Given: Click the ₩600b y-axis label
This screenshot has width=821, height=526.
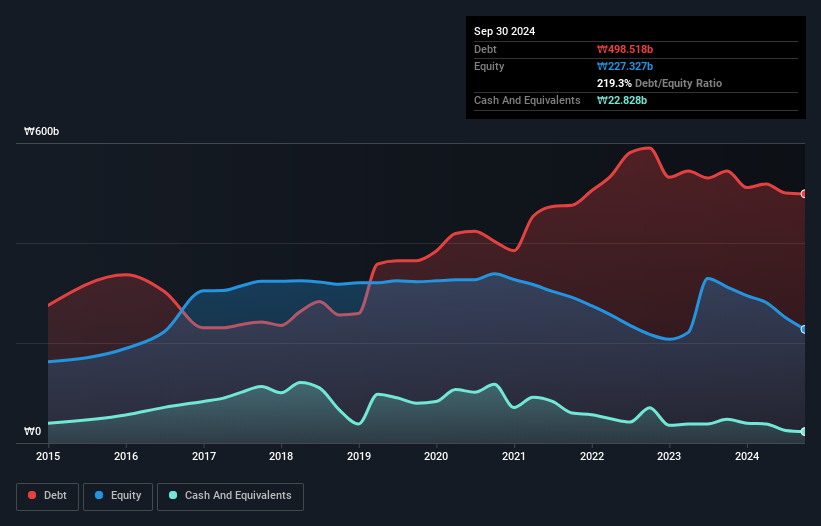Looking at the screenshot, I should click(41, 131).
